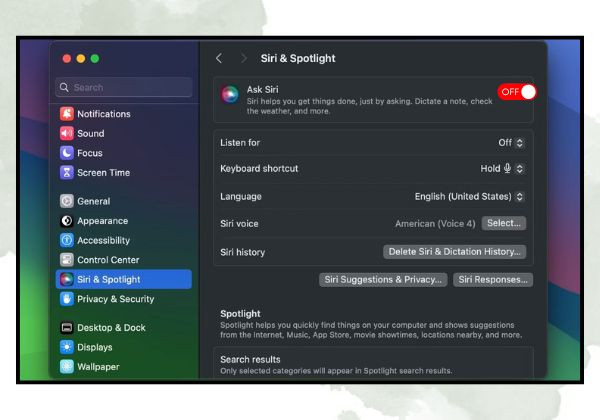
Task: Click the Siri orb icon beside Ask Siri
Action: (230, 94)
